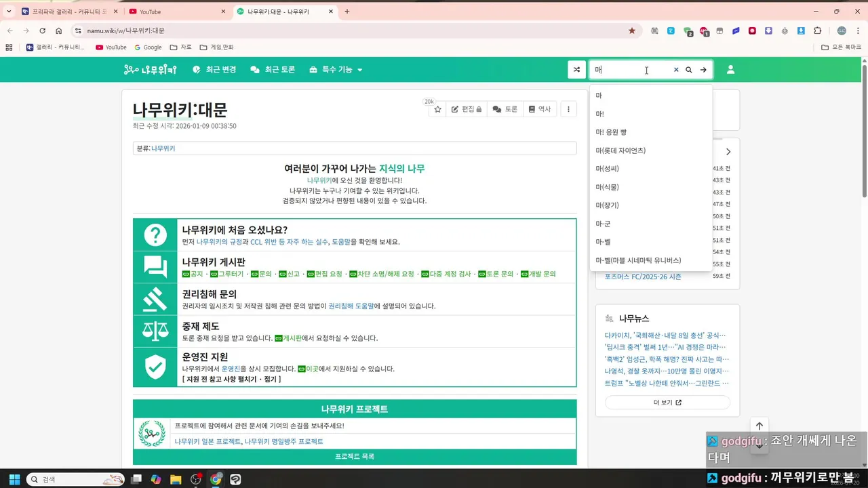This screenshot has height=488, width=868.
Task: Open OBS Studio from the taskbar
Action: pyautogui.click(x=196, y=479)
